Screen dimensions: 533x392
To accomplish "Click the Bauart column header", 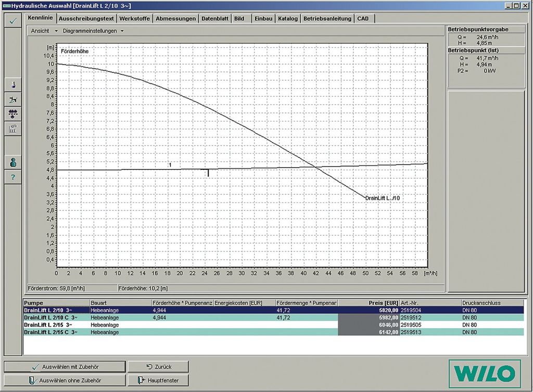I will coord(121,303).
